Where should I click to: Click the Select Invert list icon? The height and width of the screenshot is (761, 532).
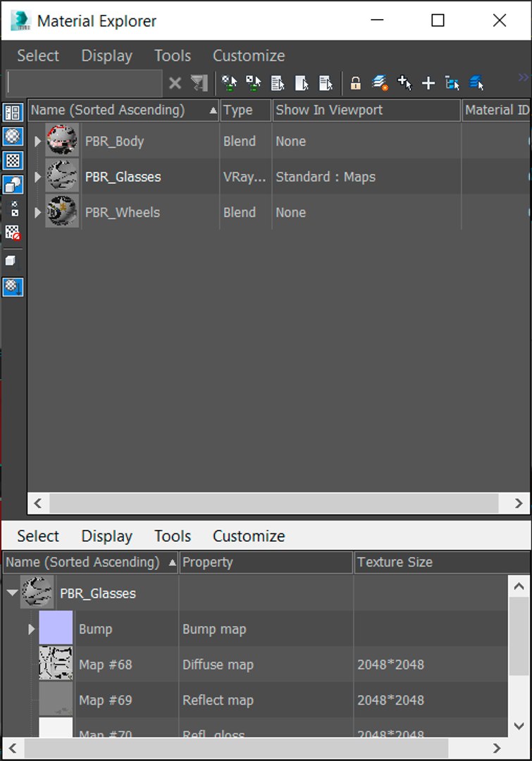click(x=326, y=83)
